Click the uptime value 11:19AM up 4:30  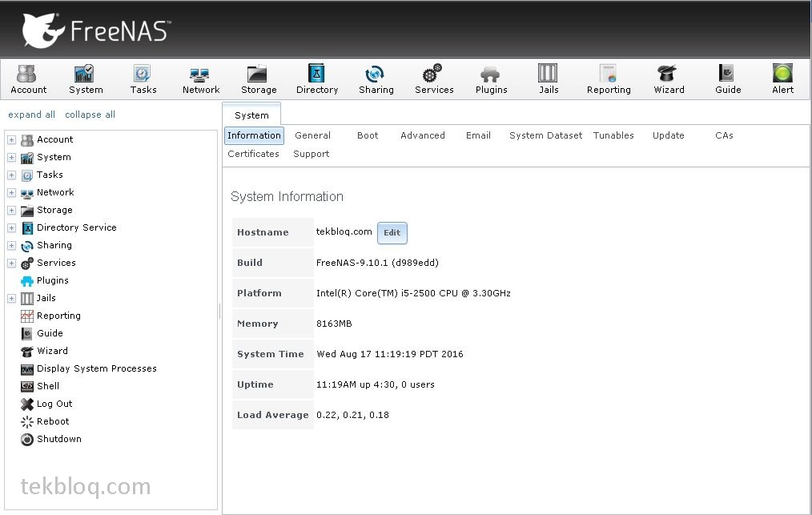pos(376,384)
